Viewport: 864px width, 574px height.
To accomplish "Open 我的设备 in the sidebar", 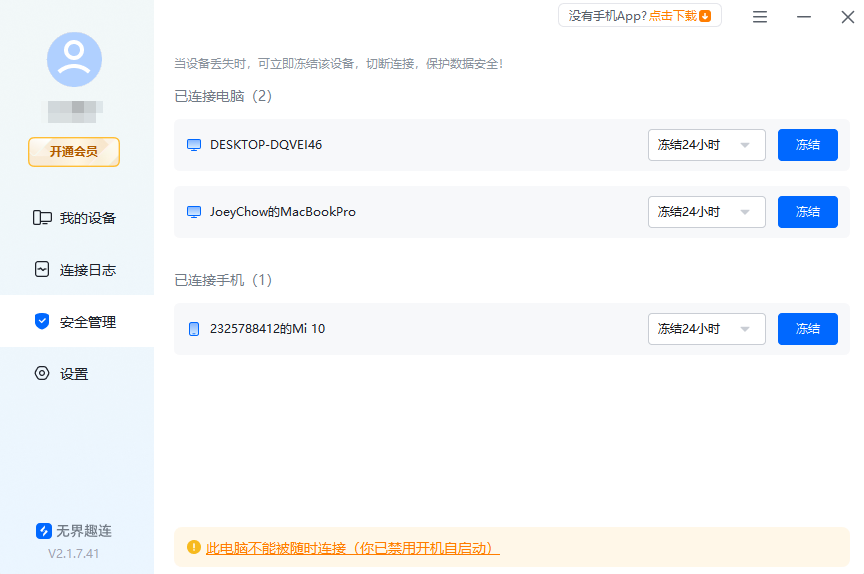I will (x=87, y=218).
